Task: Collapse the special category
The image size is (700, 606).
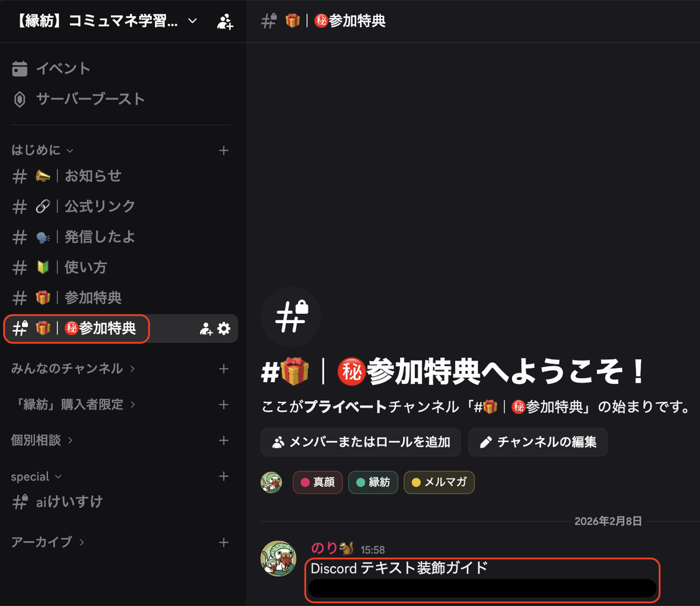Action: point(36,477)
